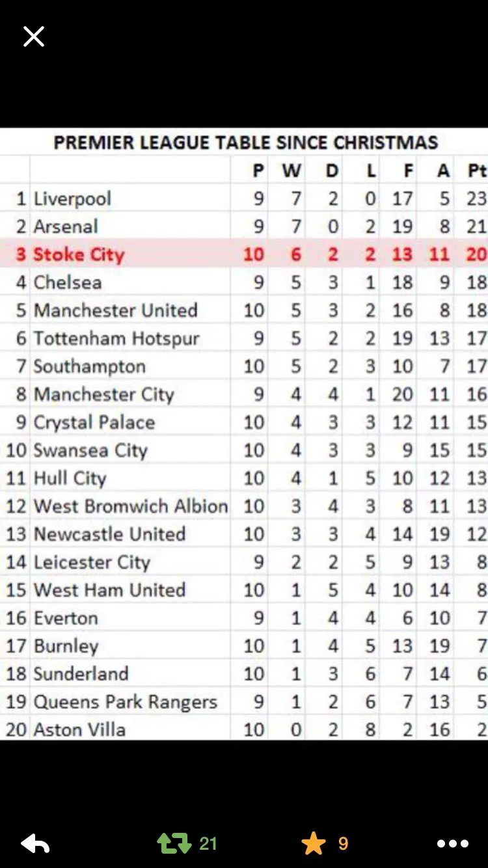Select the highlighted Stoke City team name
The height and width of the screenshot is (868, 488).
(79, 254)
